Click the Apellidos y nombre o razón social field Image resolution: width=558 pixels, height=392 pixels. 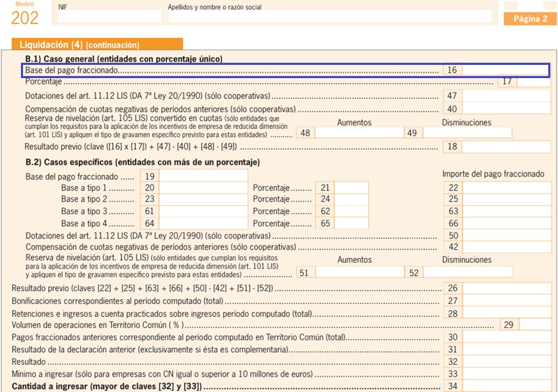329,16
